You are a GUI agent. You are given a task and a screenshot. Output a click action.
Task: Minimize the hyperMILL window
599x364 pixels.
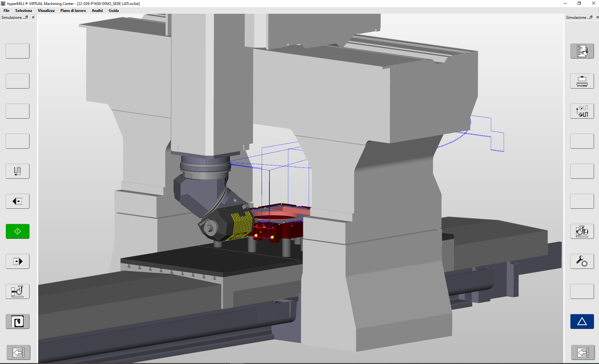[565, 3]
